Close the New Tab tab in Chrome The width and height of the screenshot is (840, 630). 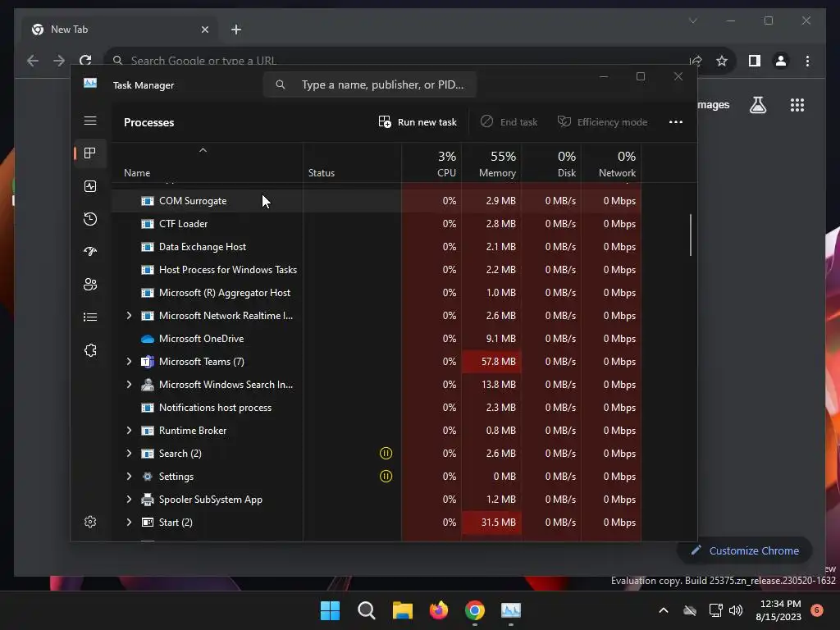[x=204, y=30]
